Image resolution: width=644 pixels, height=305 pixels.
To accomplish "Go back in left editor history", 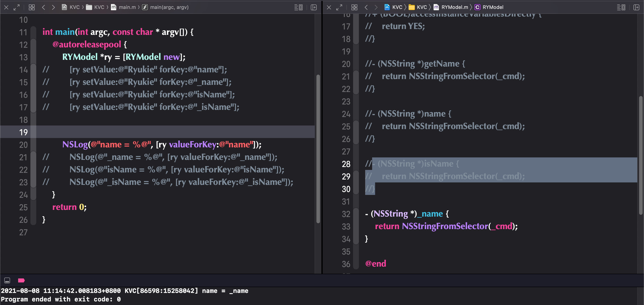I will tap(44, 7).
